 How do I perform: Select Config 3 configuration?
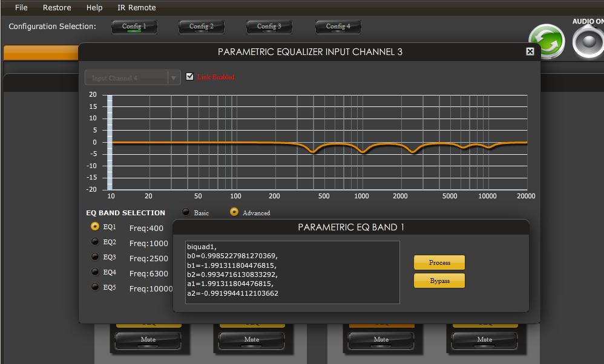(x=269, y=27)
